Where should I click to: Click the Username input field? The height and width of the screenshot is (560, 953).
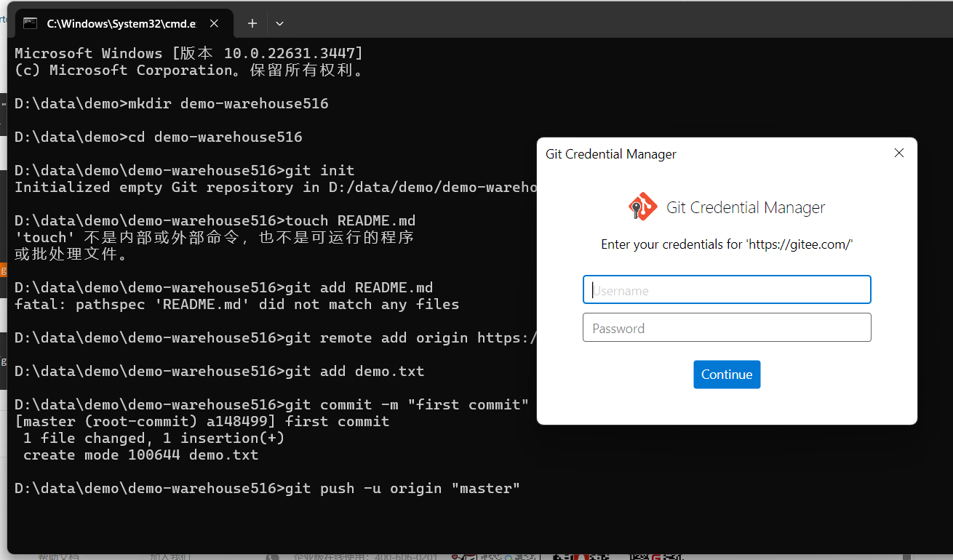click(727, 289)
